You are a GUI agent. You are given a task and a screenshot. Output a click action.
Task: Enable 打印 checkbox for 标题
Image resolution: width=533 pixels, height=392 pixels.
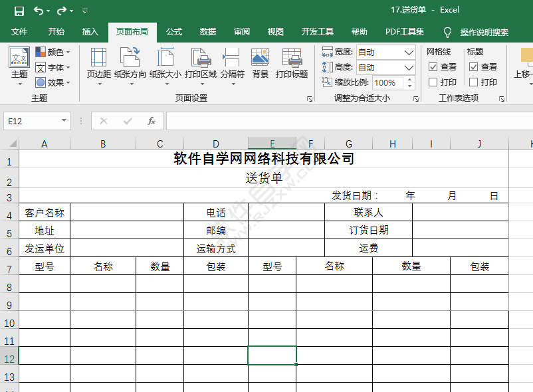473,82
